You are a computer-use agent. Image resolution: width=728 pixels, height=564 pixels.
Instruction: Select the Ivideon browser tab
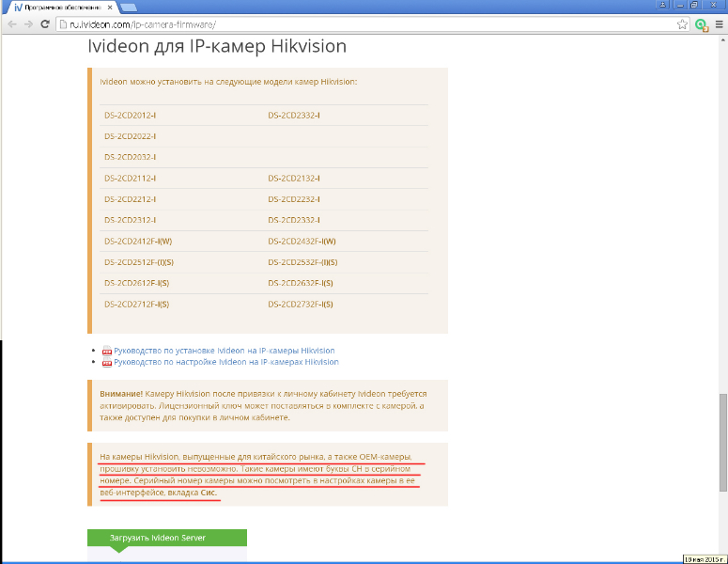(63, 8)
